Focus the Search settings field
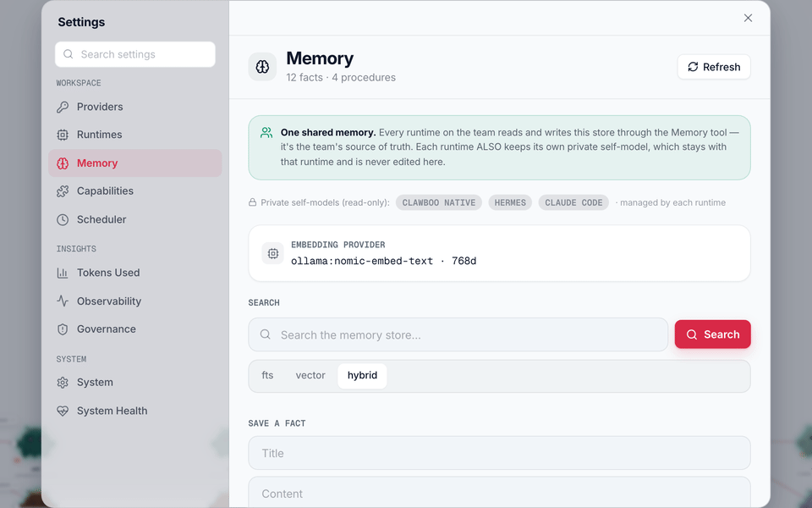This screenshot has width=812, height=508. pyautogui.click(x=135, y=54)
